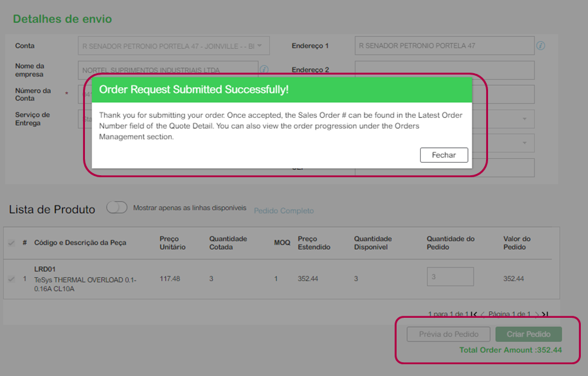Click MOQ column header
Screen dimensions: 588x376
pos(282,243)
